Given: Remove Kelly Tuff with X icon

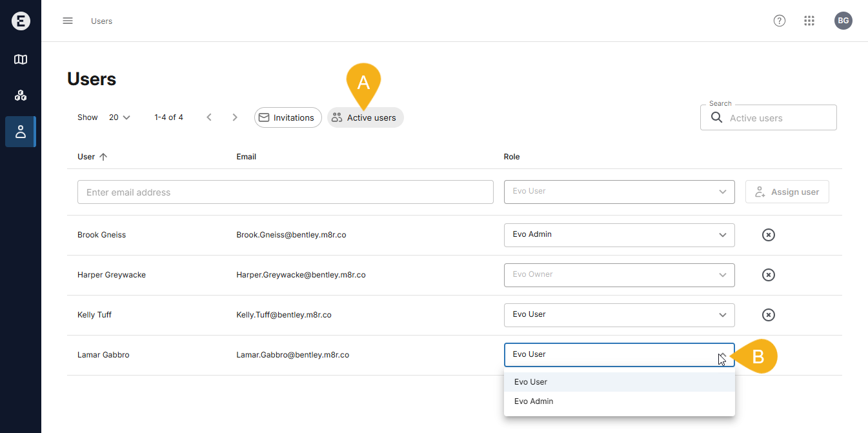Looking at the screenshot, I should [768, 315].
